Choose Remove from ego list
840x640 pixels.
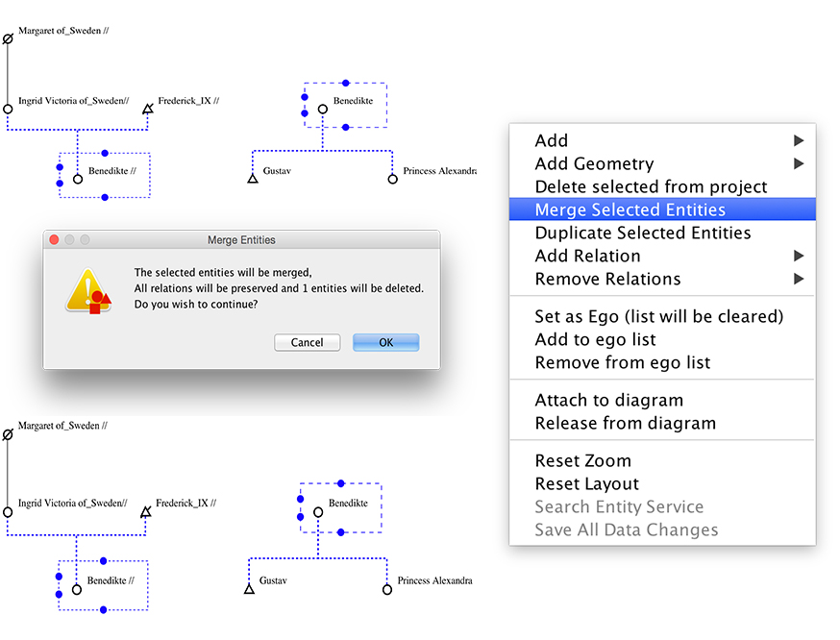coord(662,362)
